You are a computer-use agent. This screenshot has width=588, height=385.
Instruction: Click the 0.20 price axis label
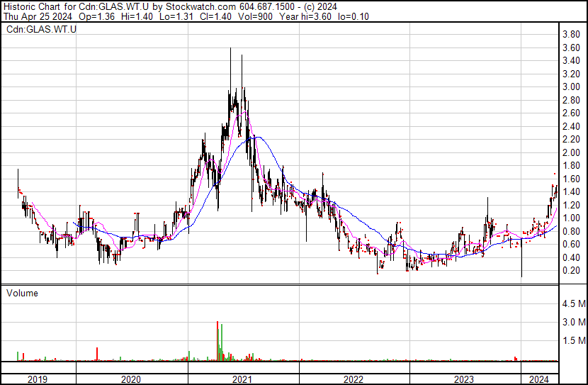tap(570, 271)
